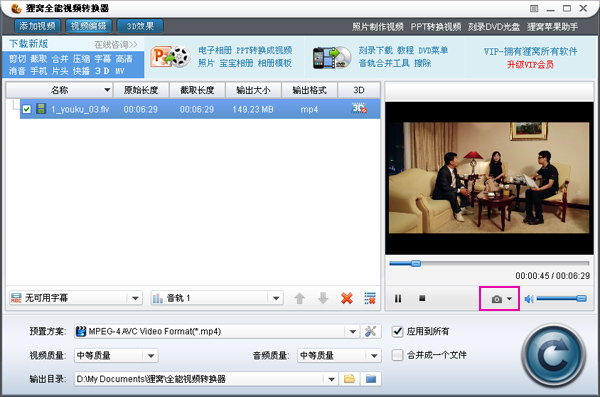600x397 pixels.
Task: Open the snapshot camera dropdown arrow
Action: pyautogui.click(x=509, y=299)
